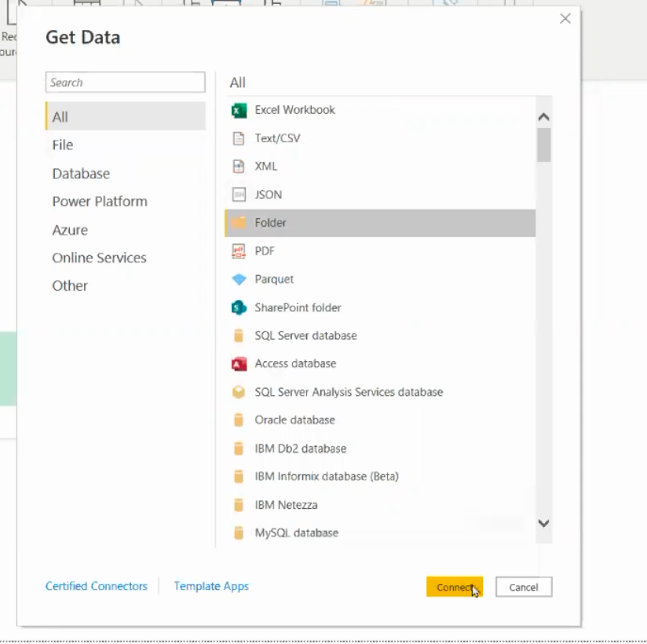Click the Oracle database cylinder icon
Viewport: 647px width, 644px height.
click(x=239, y=420)
